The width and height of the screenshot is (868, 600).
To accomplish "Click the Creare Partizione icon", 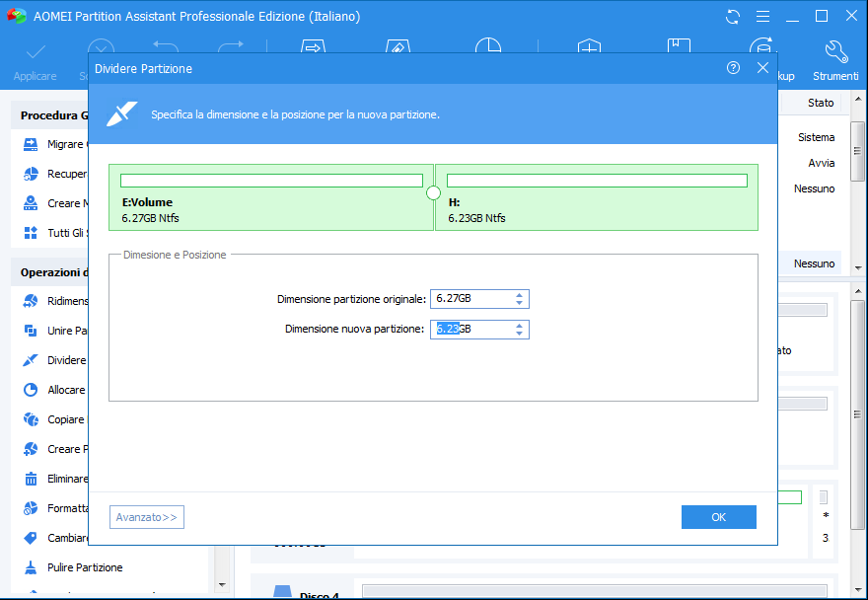I will coord(31,449).
